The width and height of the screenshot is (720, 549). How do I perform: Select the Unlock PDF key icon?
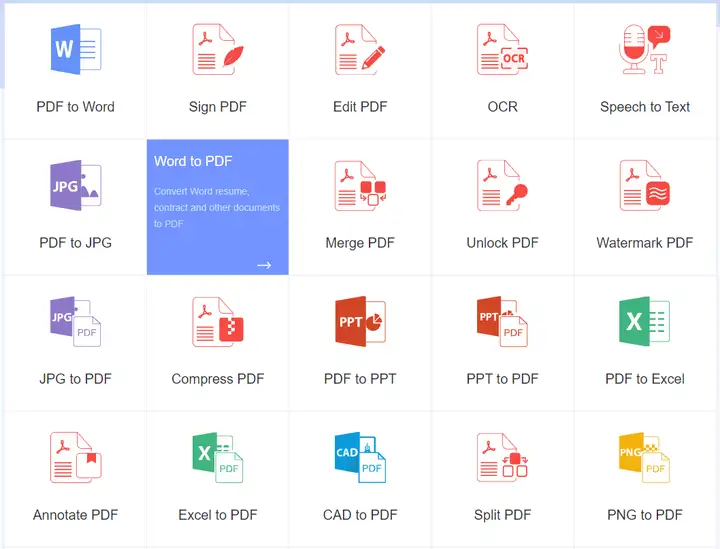[x=503, y=185]
